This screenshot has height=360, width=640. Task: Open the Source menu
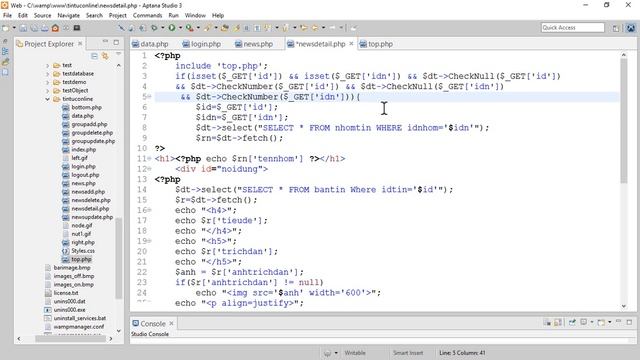click(x=42, y=15)
